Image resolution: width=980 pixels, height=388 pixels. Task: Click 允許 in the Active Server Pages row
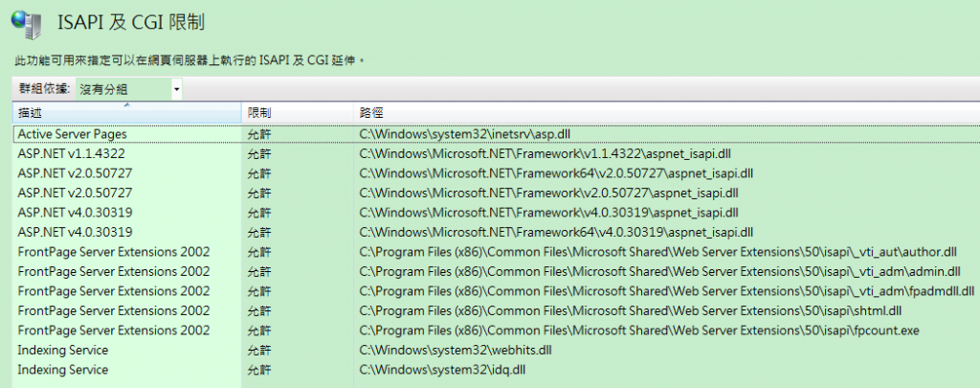pyautogui.click(x=259, y=134)
